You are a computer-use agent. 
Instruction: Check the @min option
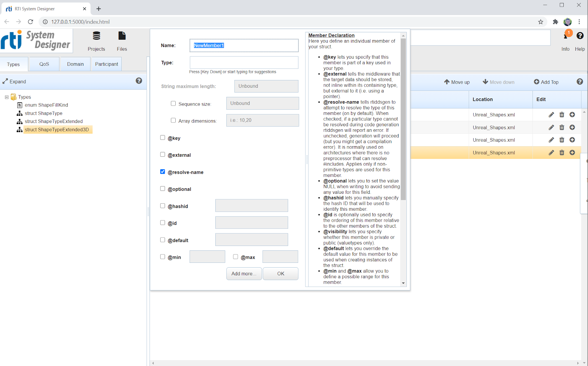162,257
